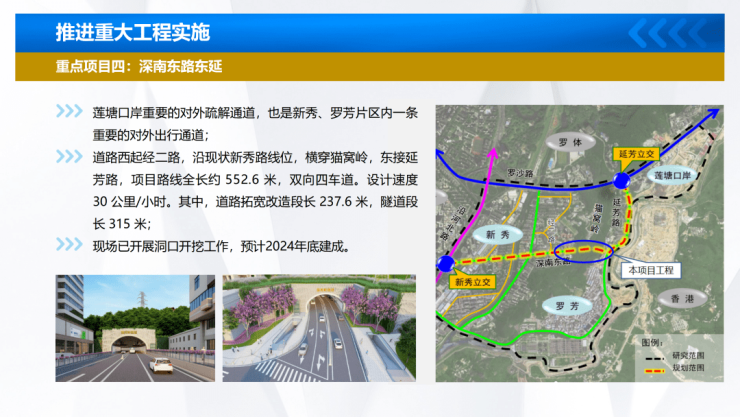
Task: Click the second bullet triple-chevron icon
Action: coord(69,156)
